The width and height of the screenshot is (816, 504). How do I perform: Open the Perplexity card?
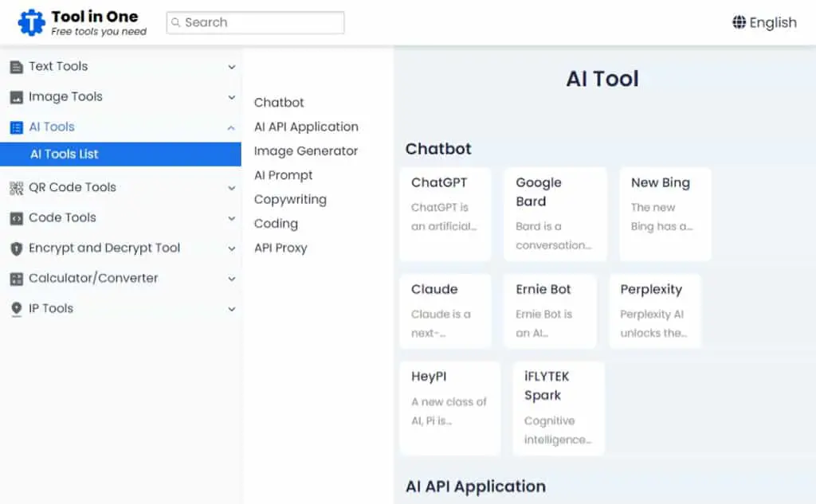tap(655, 311)
